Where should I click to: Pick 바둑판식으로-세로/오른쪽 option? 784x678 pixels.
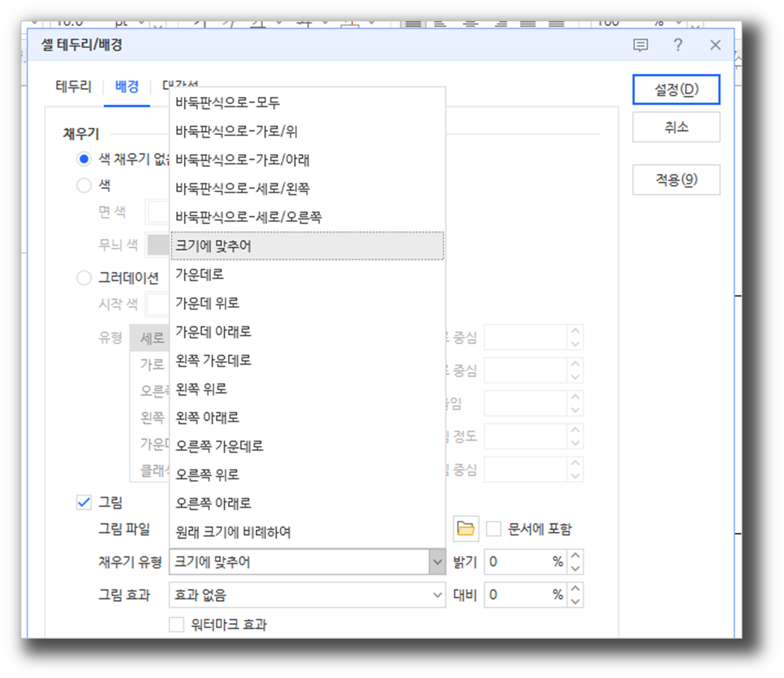[307, 217]
